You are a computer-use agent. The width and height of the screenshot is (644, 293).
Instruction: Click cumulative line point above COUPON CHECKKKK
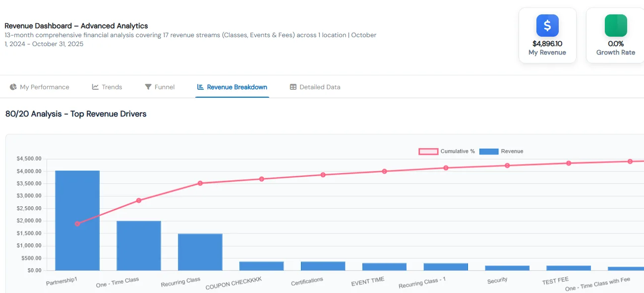coord(262,179)
